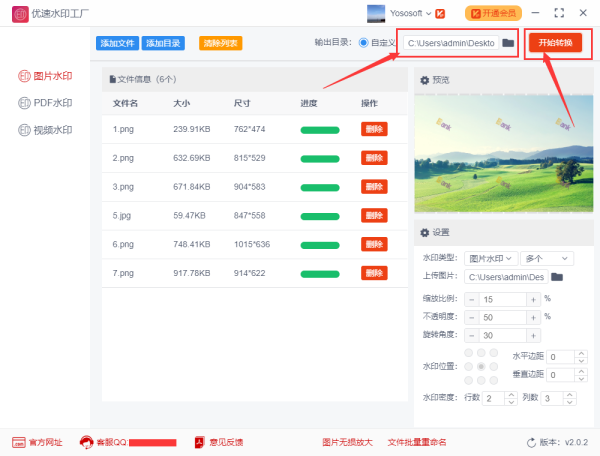This screenshot has width=600, height=456.
Task: Increase 不透明度 opacity with plus button
Action: (533, 317)
